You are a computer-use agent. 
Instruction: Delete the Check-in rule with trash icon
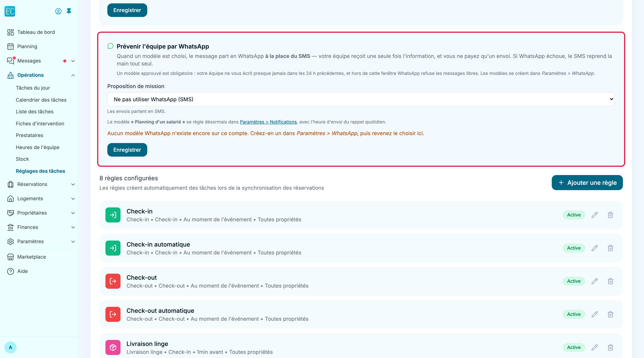(x=610, y=215)
